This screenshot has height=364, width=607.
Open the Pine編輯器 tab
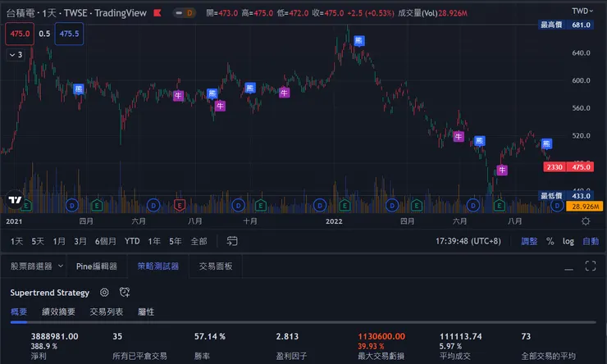tap(97, 266)
